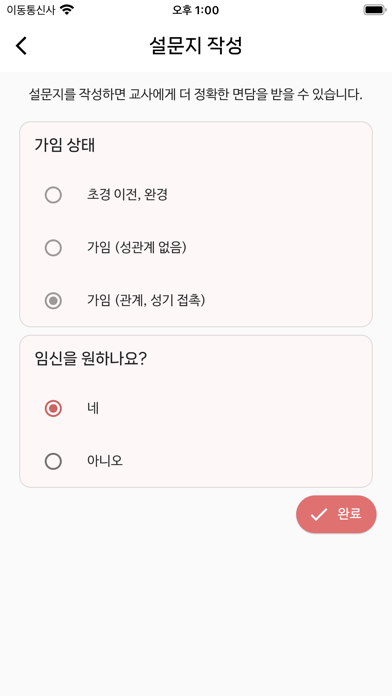Tap the Wi-Fi icon in status bar
The width and height of the screenshot is (392, 696).
pos(67,10)
